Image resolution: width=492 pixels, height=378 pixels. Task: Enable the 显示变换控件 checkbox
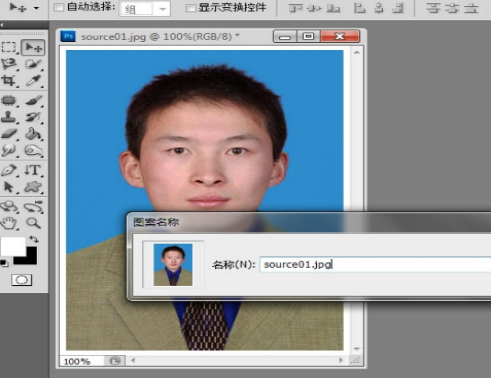[x=190, y=8]
